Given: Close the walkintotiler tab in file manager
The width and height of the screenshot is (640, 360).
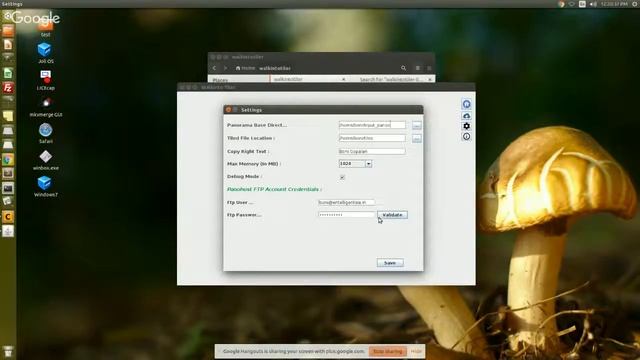Looking at the screenshot, I should pyautogui.click(x=343, y=79).
